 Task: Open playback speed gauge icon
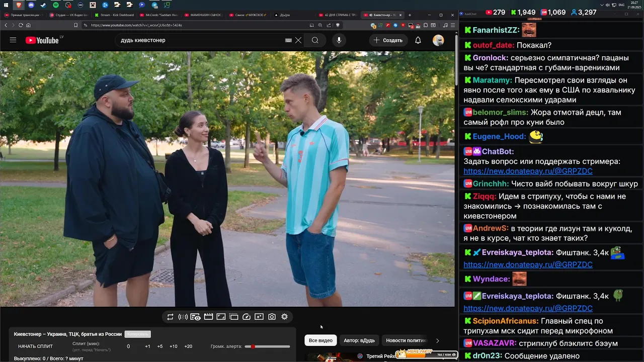tap(247, 317)
